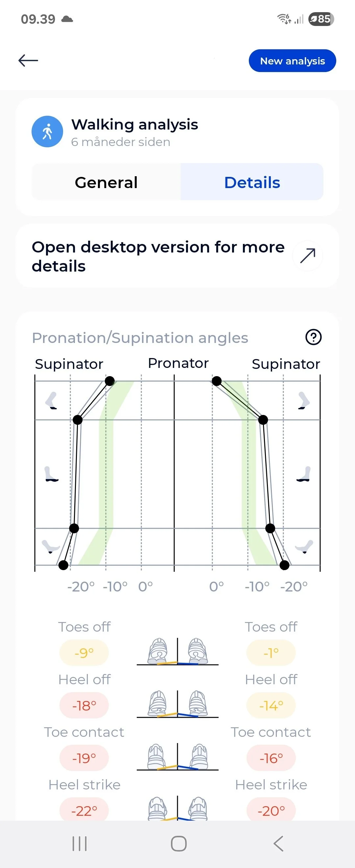
Task: Tap Android home navigation button
Action: pos(178,844)
